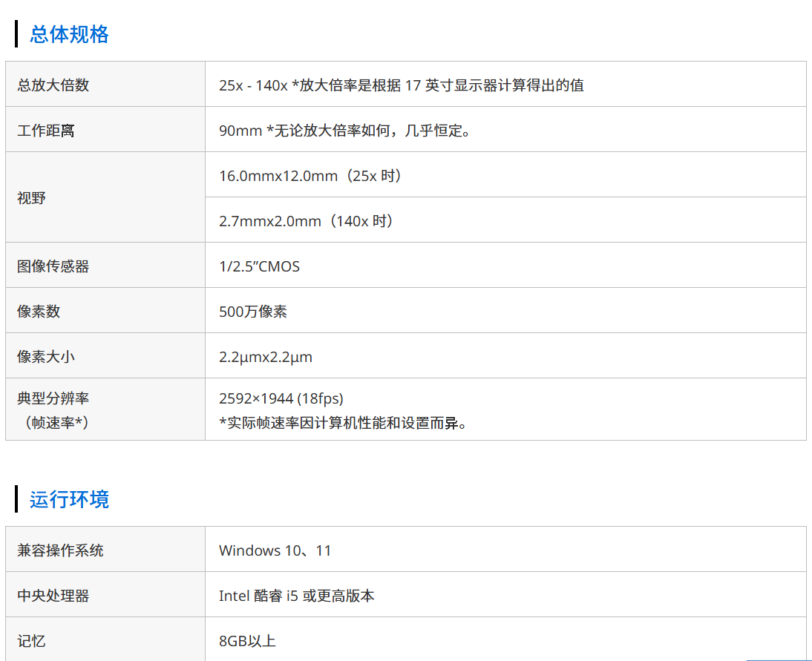Image resolution: width=812 pixels, height=661 pixels.
Task: Click the 500万像素 value
Action: tap(252, 311)
